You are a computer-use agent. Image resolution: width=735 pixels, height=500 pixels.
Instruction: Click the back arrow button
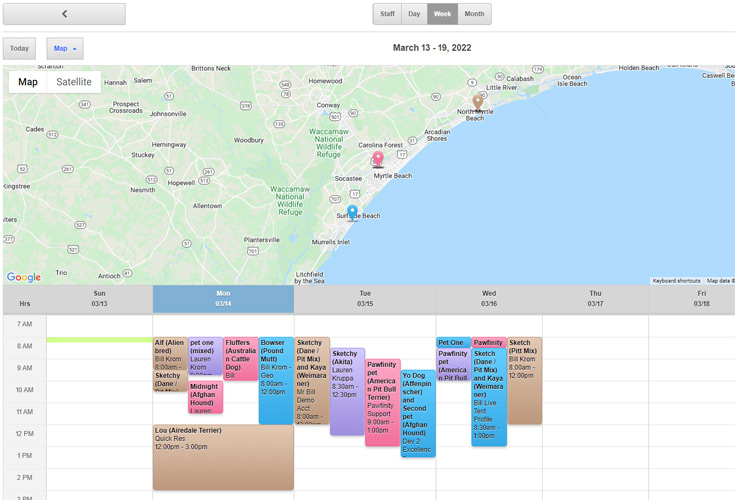[64, 14]
